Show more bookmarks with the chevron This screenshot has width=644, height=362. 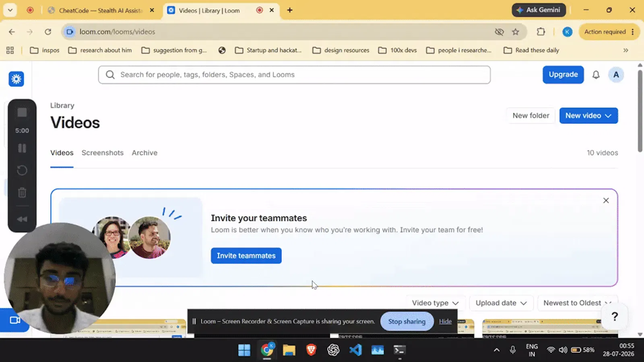tap(625, 50)
